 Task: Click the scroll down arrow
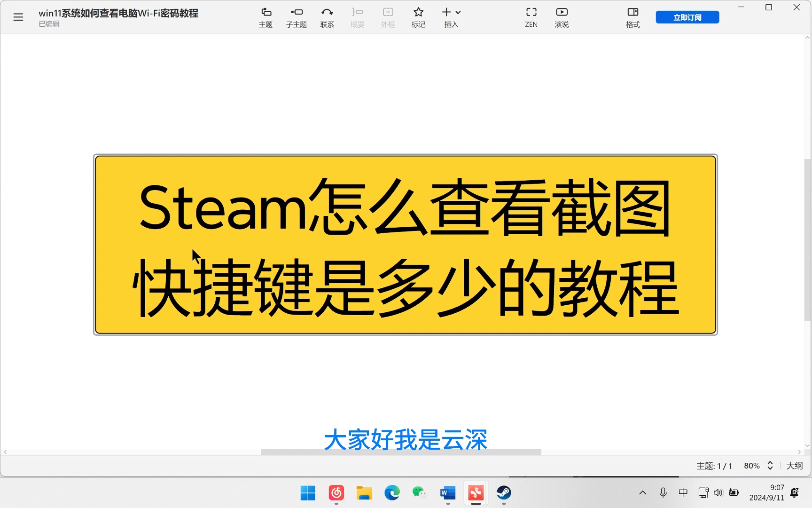click(x=808, y=445)
